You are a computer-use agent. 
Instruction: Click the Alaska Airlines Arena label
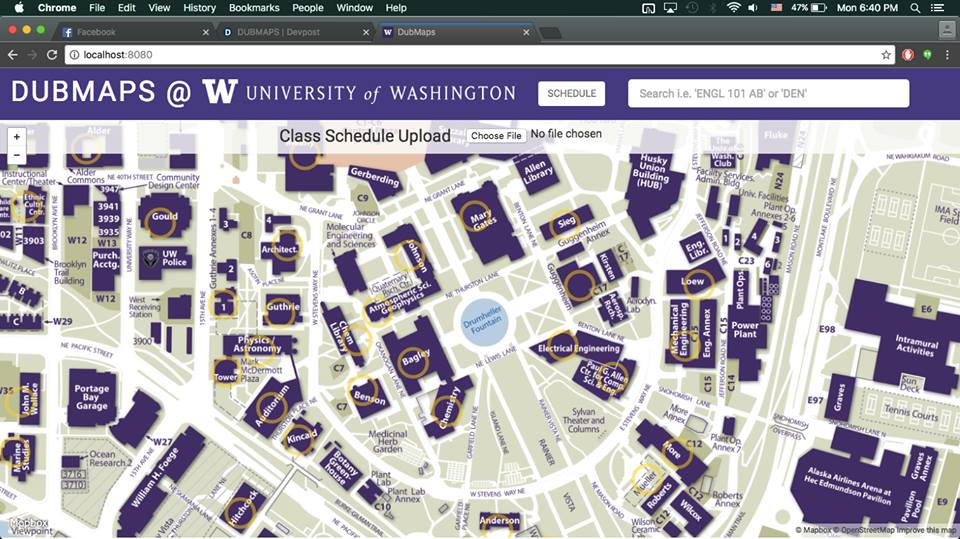pyautogui.click(x=848, y=486)
